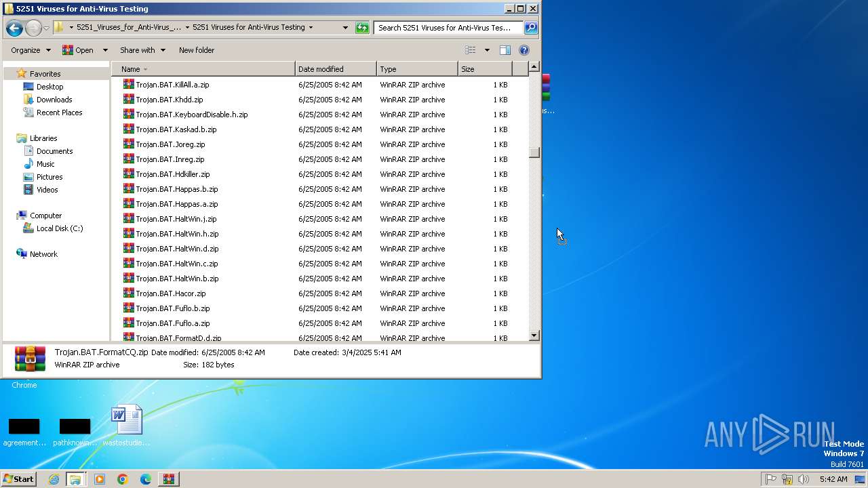Click the blue Help icon

pos(524,50)
